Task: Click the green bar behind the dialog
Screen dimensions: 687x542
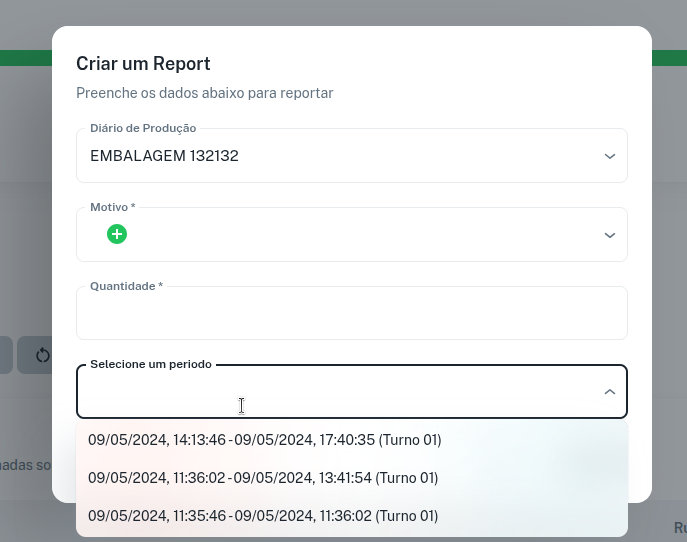Action: (25, 58)
